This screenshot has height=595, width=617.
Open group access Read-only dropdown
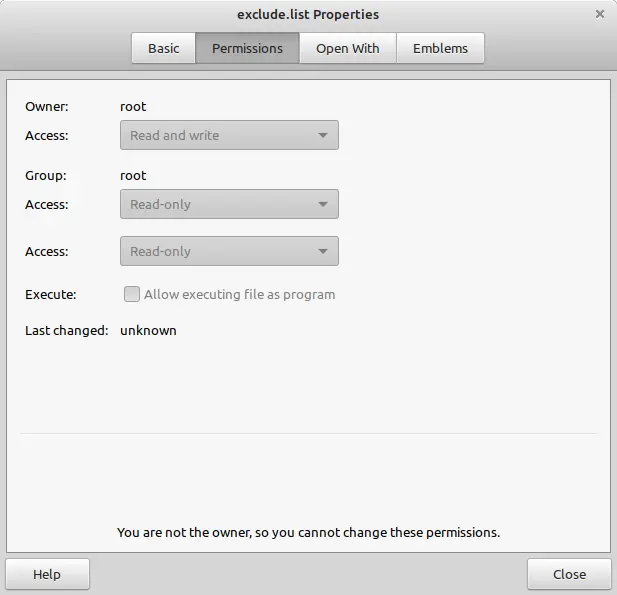[229, 204]
